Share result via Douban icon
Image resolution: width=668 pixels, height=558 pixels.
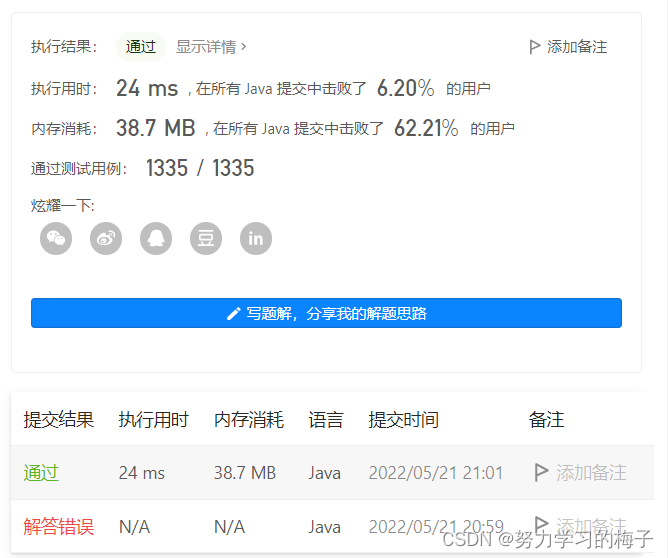tap(206, 239)
